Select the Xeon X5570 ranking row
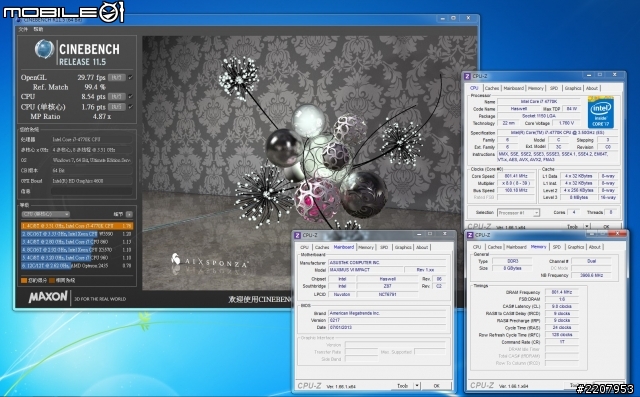Viewport: 640px width, 397px height. [x=77, y=250]
